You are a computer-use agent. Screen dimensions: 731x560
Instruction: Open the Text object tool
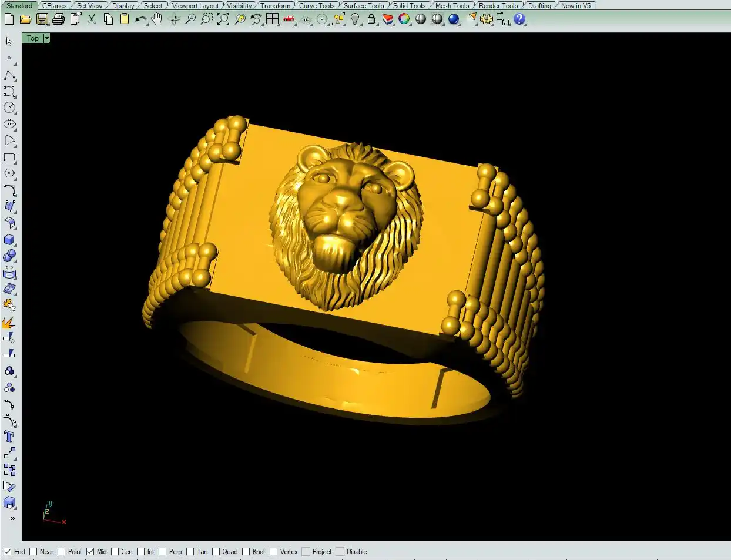(9, 437)
